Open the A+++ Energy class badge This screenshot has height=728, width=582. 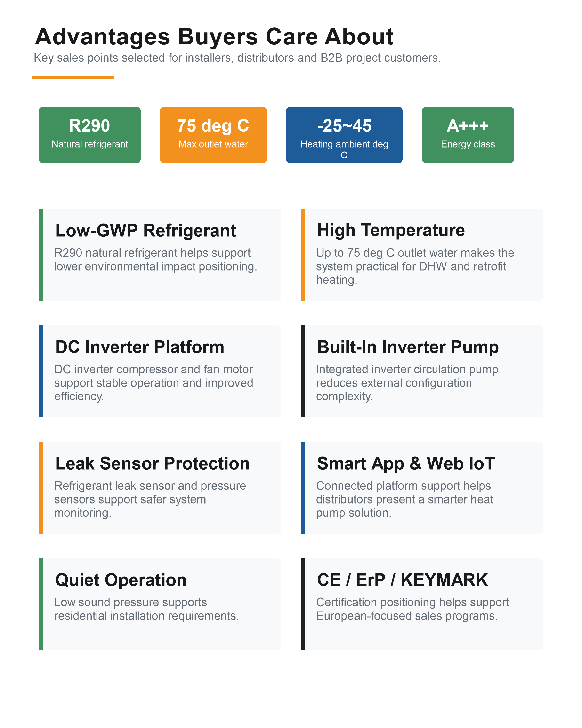(468, 135)
